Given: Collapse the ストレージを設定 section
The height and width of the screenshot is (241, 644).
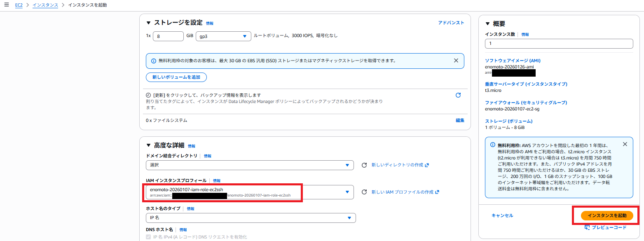Looking at the screenshot, I should [x=149, y=23].
